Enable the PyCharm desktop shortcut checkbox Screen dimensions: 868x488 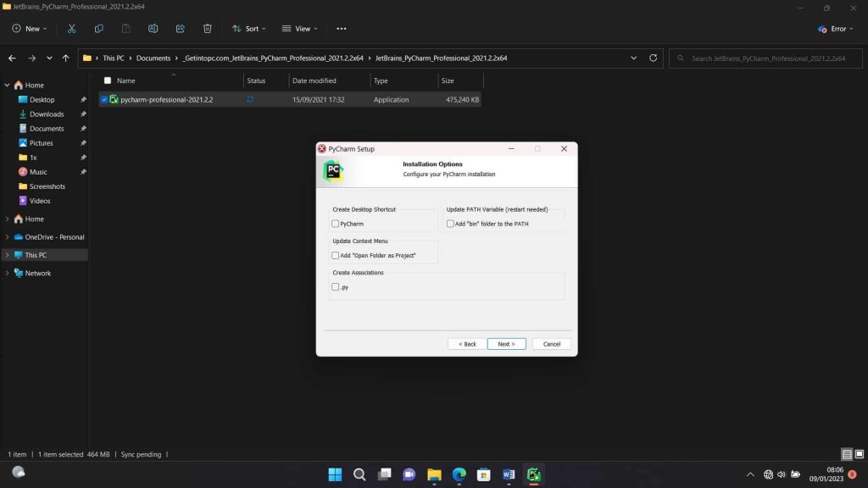336,224
